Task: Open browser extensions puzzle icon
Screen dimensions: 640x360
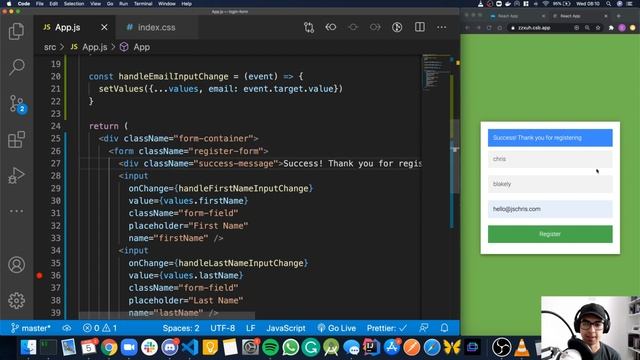Action: point(611,28)
